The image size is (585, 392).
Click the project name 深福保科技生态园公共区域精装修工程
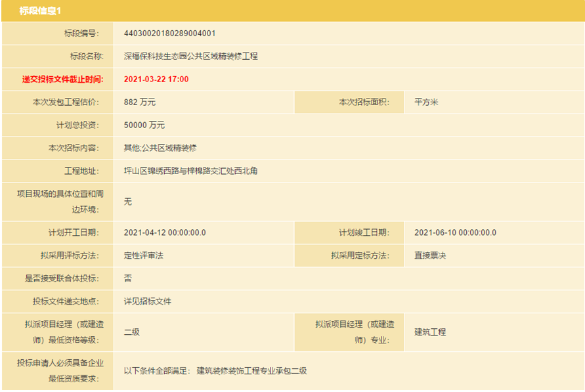(x=190, y=56)
